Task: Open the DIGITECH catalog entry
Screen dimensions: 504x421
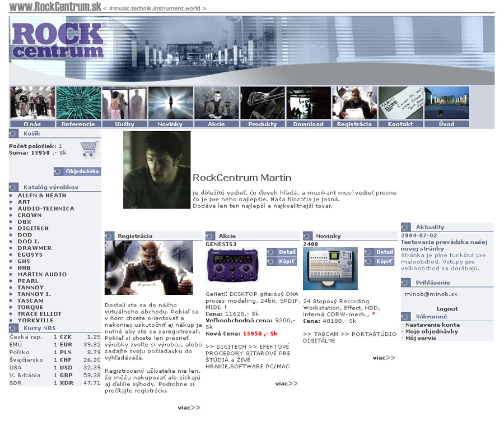Action: coord(33,228)
